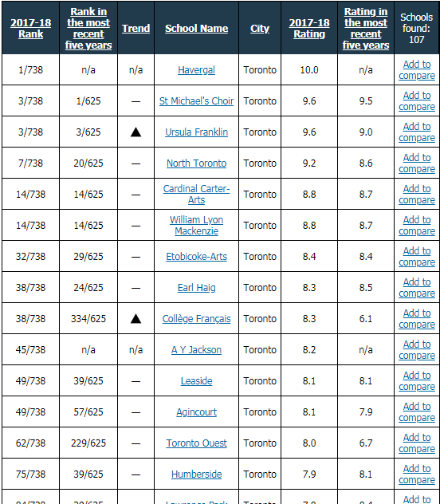Image resolution: width=440 pixels, height=504 pixels.
Task: Open Cardinal Carter-Arts school page
Action: [197, 194]
